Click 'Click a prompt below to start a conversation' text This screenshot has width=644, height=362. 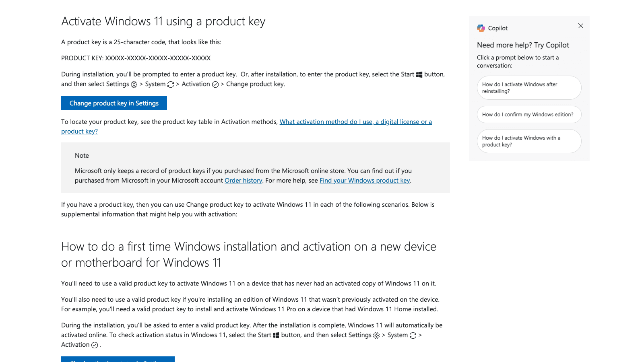click(x=518, y=62)
